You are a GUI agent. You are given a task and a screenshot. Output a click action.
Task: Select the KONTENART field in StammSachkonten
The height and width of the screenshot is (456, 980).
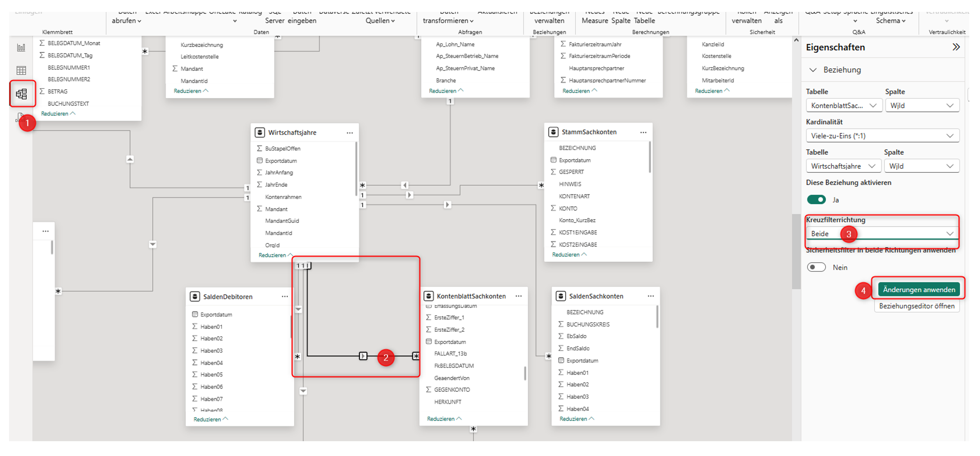(574, 196)
